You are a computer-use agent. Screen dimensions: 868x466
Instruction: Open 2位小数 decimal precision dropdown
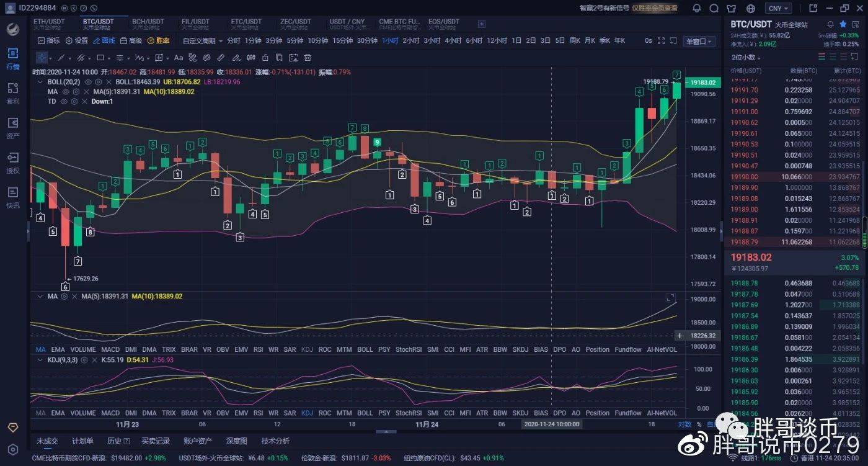[x=746, y=57]
